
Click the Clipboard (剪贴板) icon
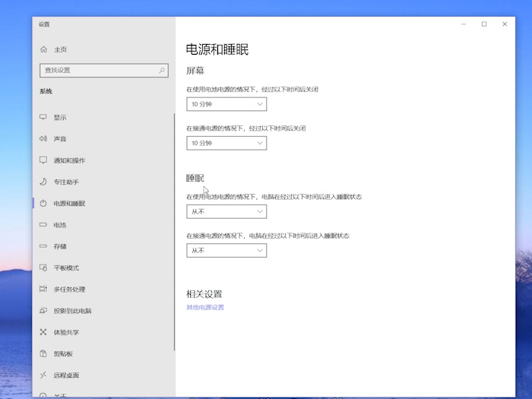pos(43,353)
